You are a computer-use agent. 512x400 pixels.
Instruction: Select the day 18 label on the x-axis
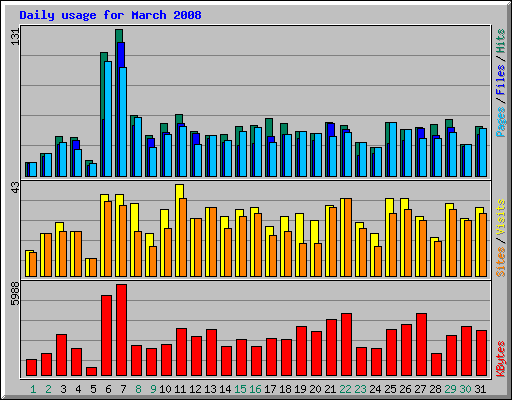(285, 389)
